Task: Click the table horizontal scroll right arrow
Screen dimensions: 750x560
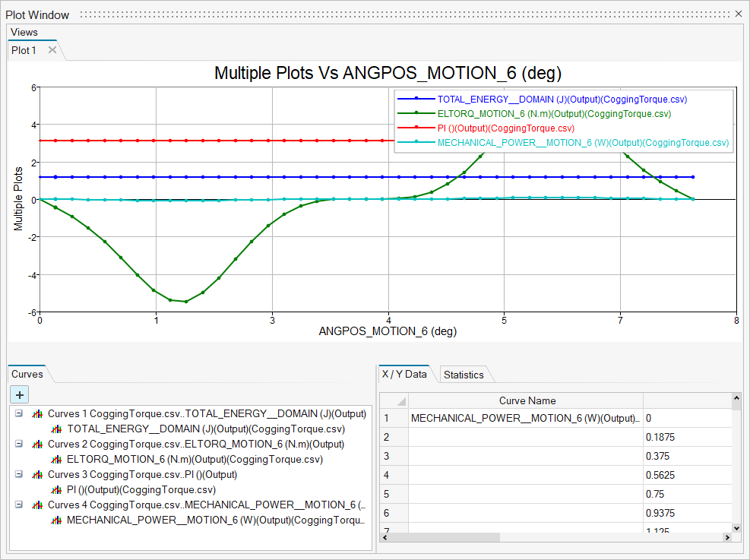Action: pyautogui.click(x=727, y=537)
